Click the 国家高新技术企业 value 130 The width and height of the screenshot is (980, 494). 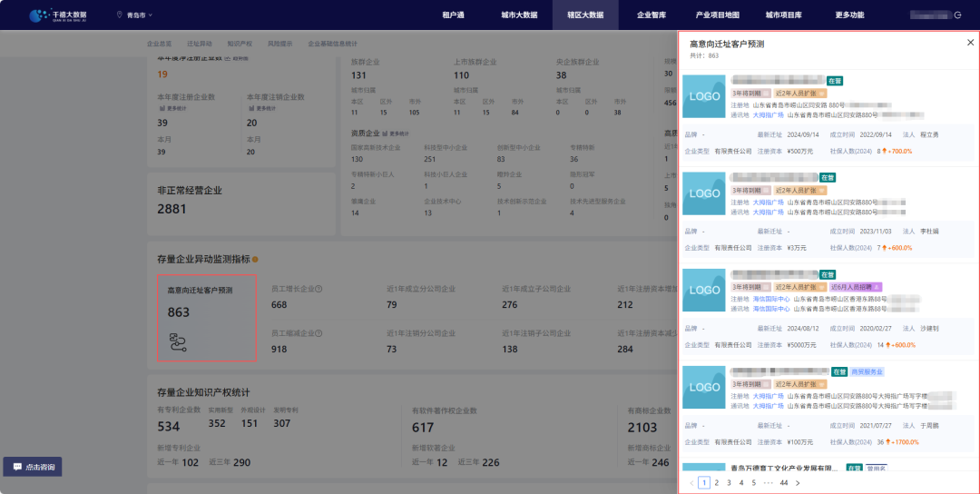pyautogui.click(x=357, y=160)
